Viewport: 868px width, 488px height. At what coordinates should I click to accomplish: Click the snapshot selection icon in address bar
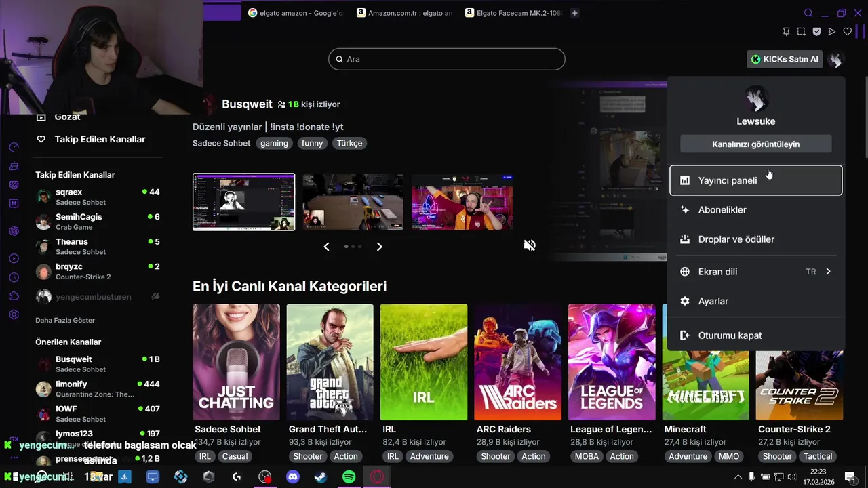click(802, 32)
